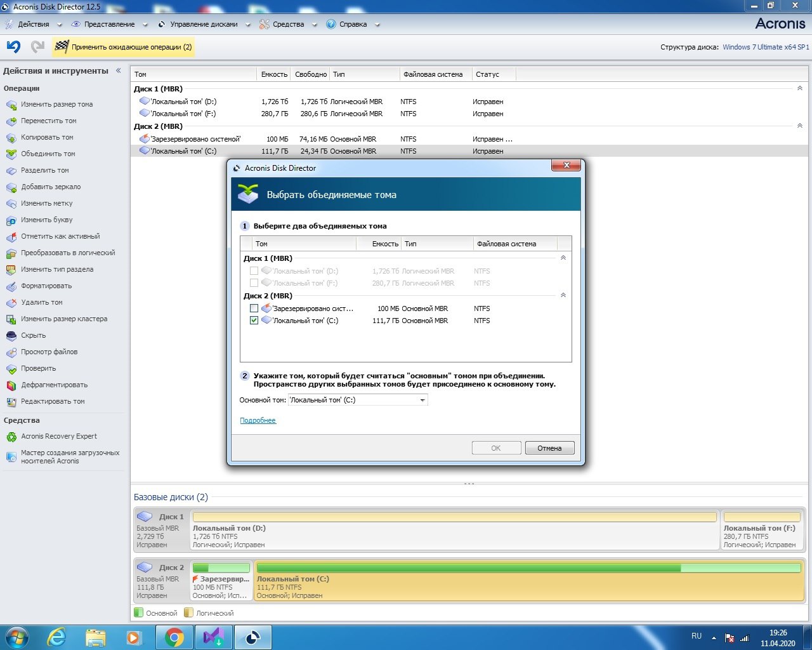Click the Отмена button in the dialog
Viewport: 812px width, 650px height.
coord(549,448)
